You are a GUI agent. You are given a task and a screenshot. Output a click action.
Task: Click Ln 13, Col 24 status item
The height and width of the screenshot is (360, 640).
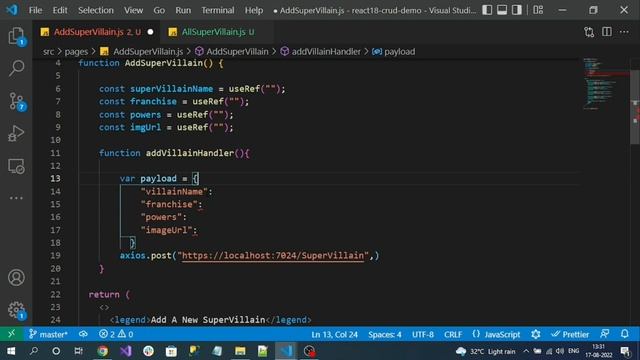[x=334, y=334]
